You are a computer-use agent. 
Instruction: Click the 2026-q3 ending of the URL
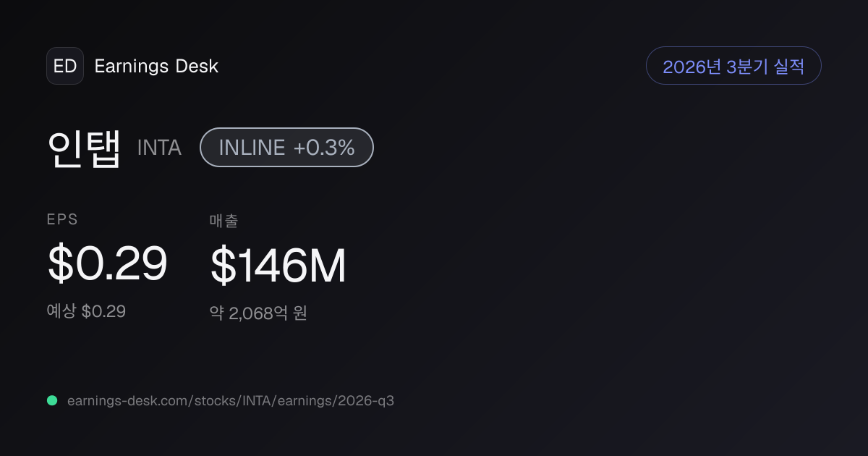point(365,400)
